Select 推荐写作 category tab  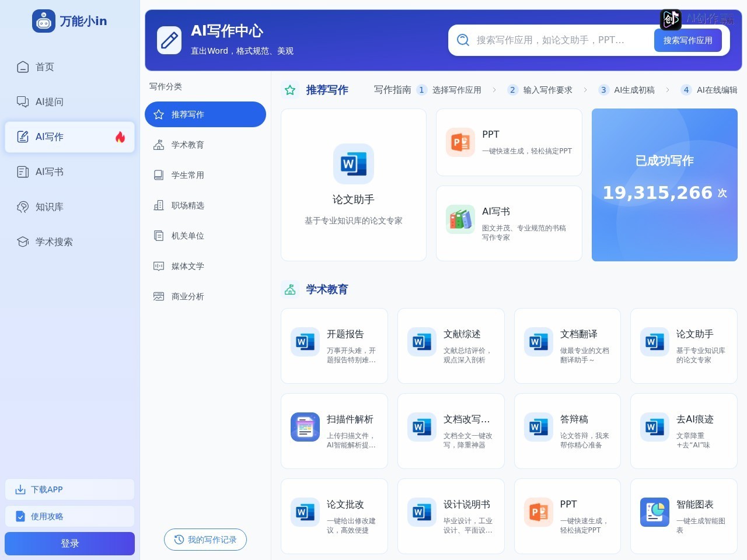coord(205,114)
